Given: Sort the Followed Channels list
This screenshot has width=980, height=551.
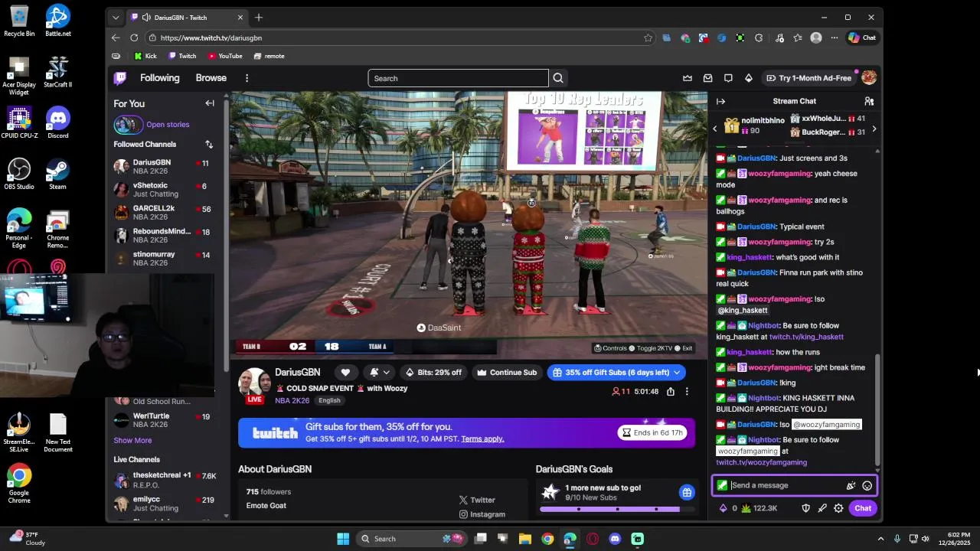Looking at the screenshot, I should point(209,144).
